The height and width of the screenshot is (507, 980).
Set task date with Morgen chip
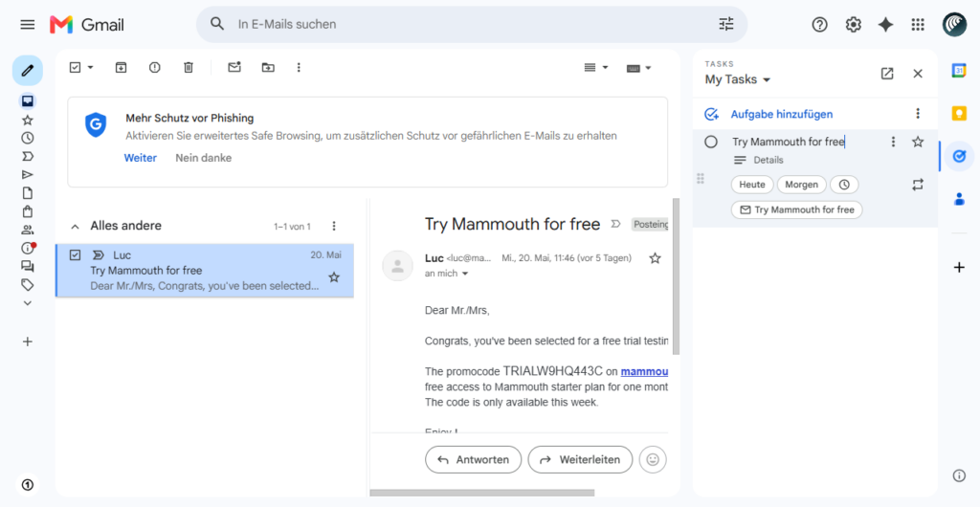(801, 185)
